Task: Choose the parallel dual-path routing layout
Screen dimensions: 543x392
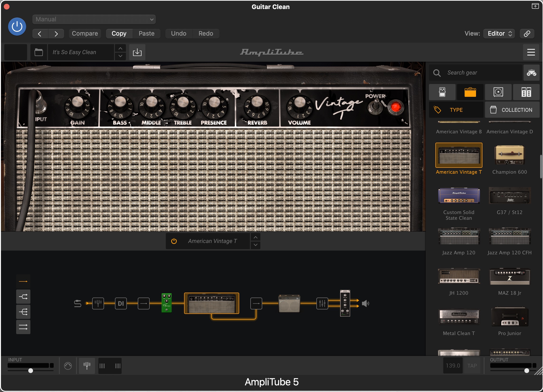Action: coord(23,327)
